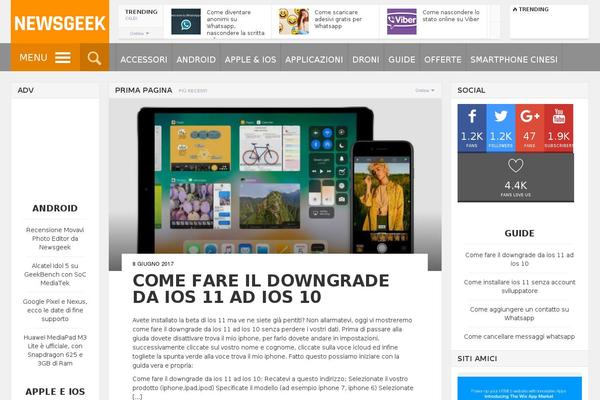Click the Viber logo thumbnail
Image resolution: width=600 pixels, height=400 pixels.
coord(402,21)
